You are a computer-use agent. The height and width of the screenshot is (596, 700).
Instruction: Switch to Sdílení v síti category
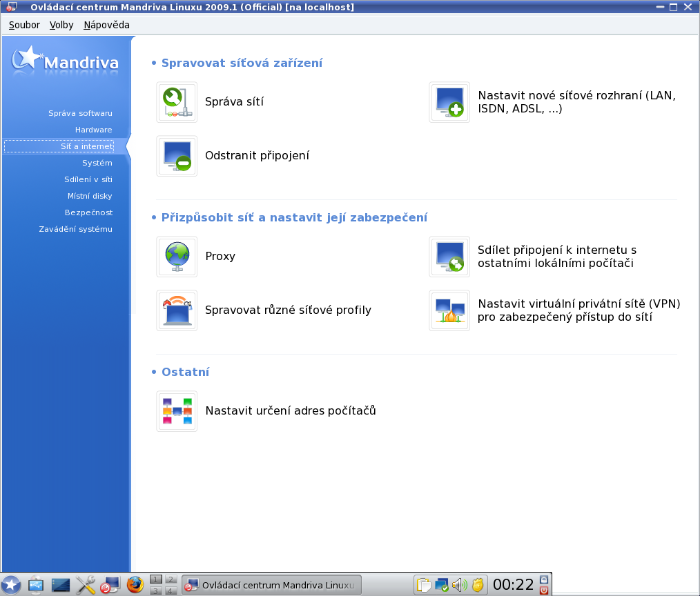click(x=88, y=179)
